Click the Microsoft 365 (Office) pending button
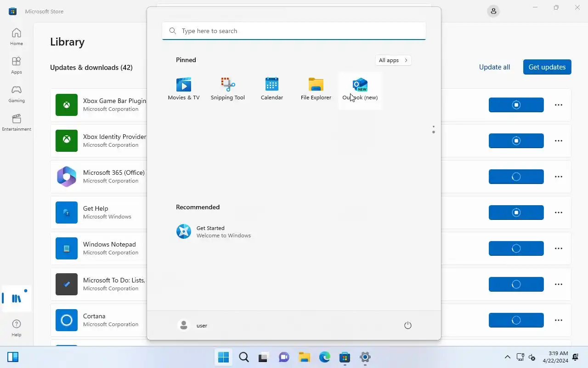Image resolution: width=588 pixels, height=368 pixels. pos(516,177)
